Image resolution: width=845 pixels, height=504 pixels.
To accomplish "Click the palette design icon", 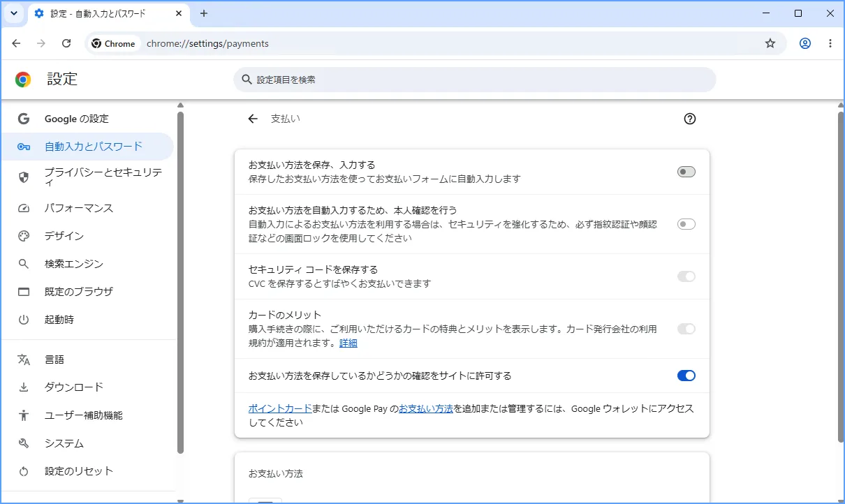I will pos(24,236).
